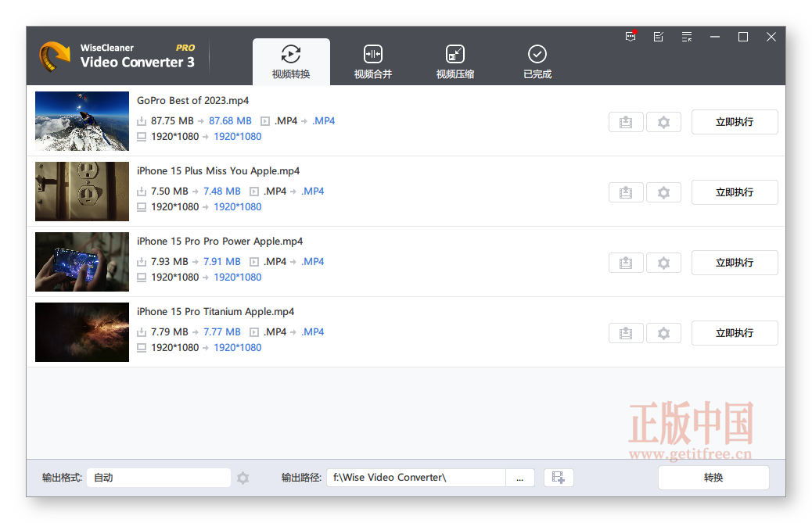Click the output path field f:\Wise Video Converter\
Screen dimensions: 812x523
coord(416,478)
